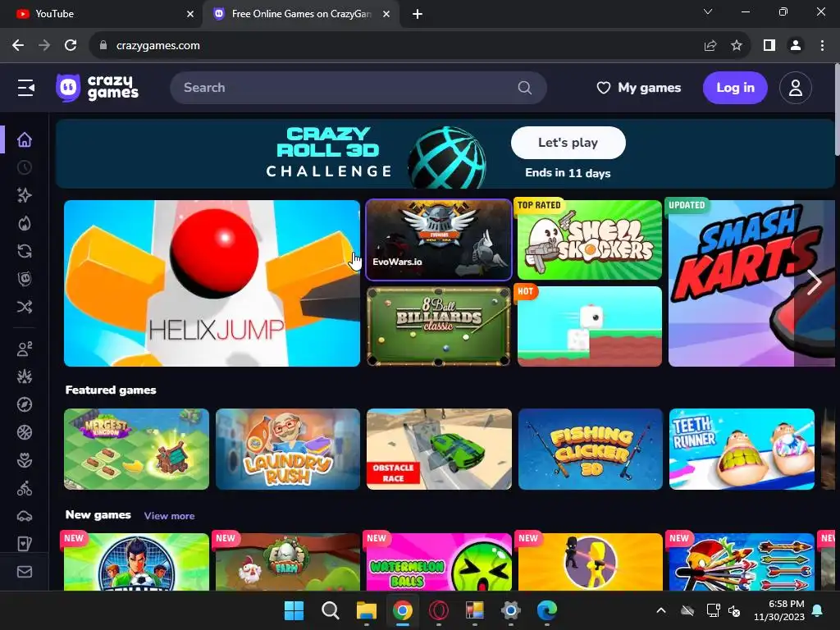This screenshot has width=840, height=630.
Task: Open trending flame icon in sidebar
Action: (x=24, y=223)
